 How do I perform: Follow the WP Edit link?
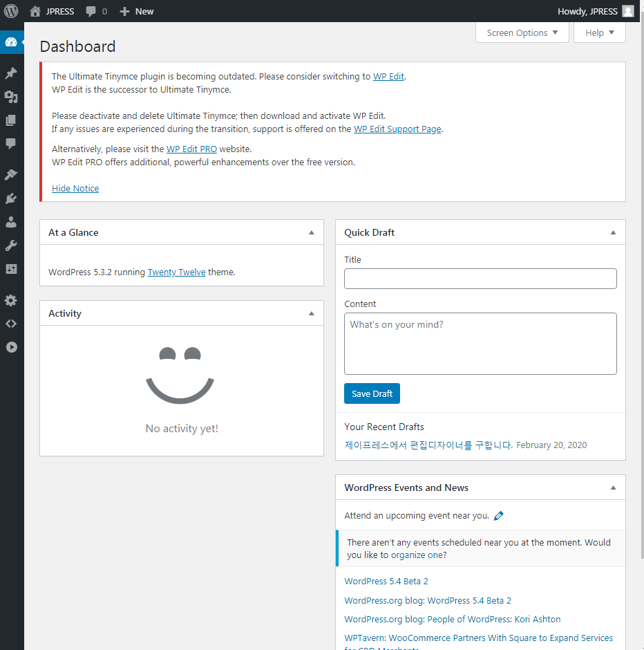pyautogui.click(x=388, y=76)
